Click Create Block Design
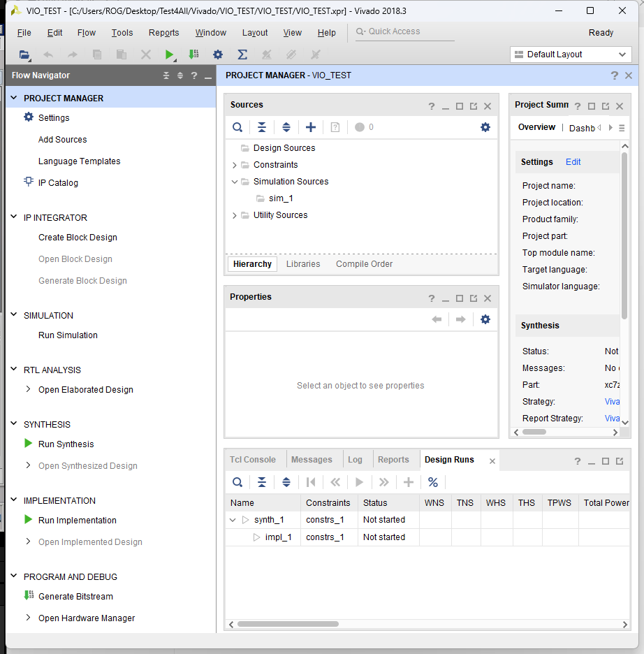This screenshot has height=654, width=644. coord(78,238)
